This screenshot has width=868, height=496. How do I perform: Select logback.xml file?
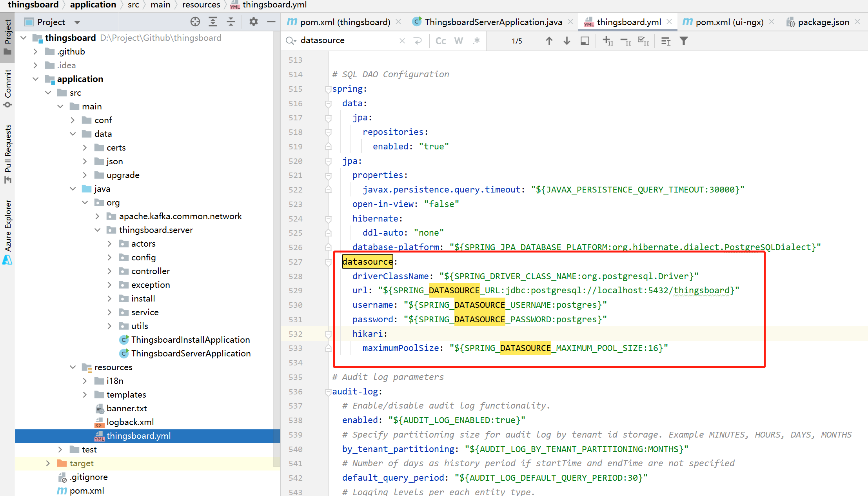(130, 422)
